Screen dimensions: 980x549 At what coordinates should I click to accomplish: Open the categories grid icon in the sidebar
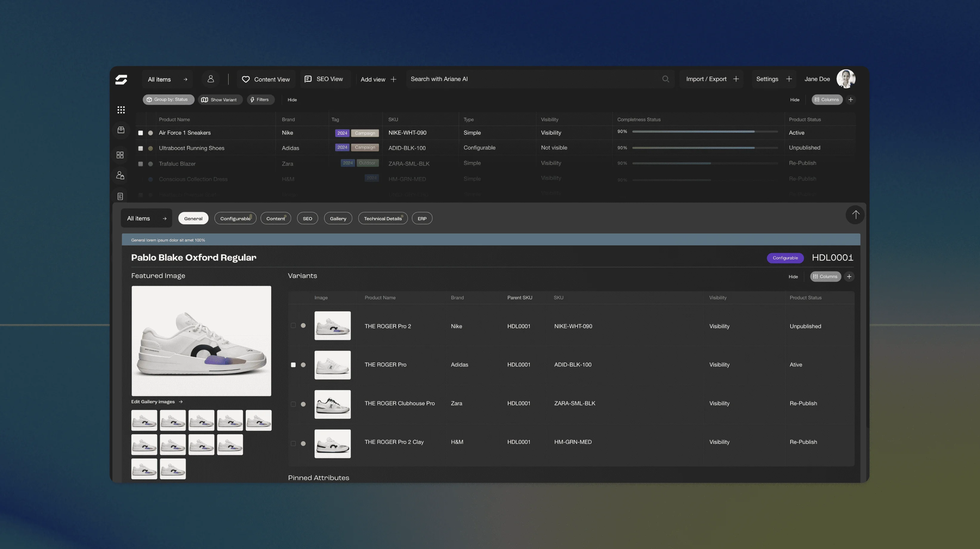[x=120, y=155]
